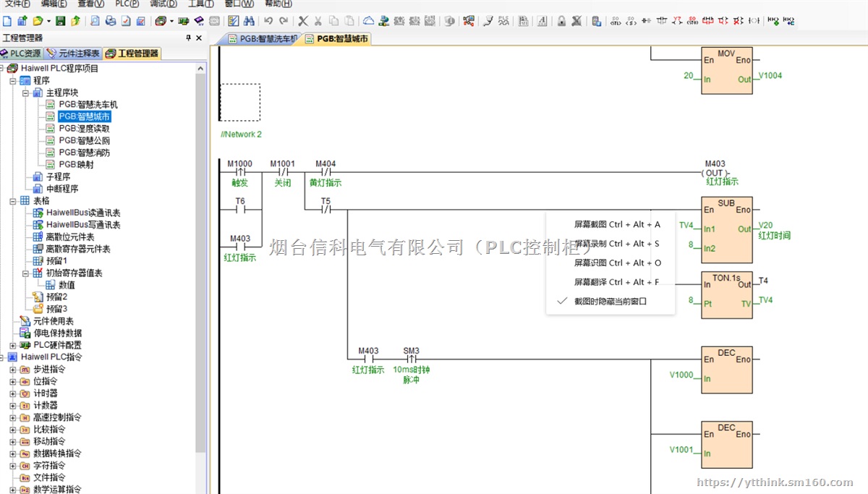Click the scissors Cut icon
This screenshot has height=494, width=868.
(x=317, y=21)
